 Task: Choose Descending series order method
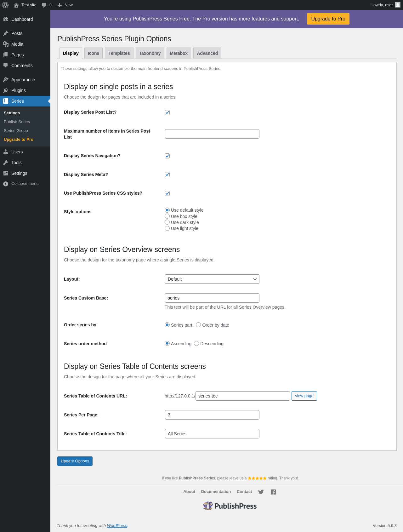coord(196,344)
